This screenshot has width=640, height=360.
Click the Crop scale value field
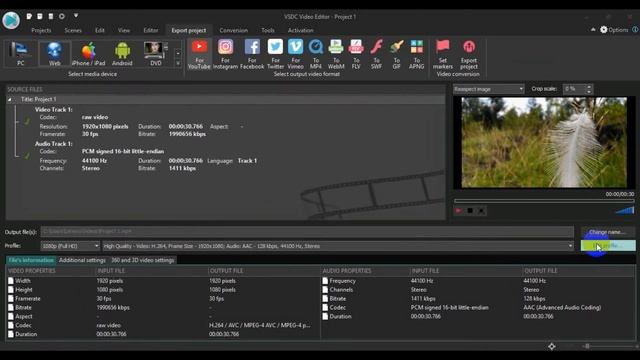coord(574,89)
